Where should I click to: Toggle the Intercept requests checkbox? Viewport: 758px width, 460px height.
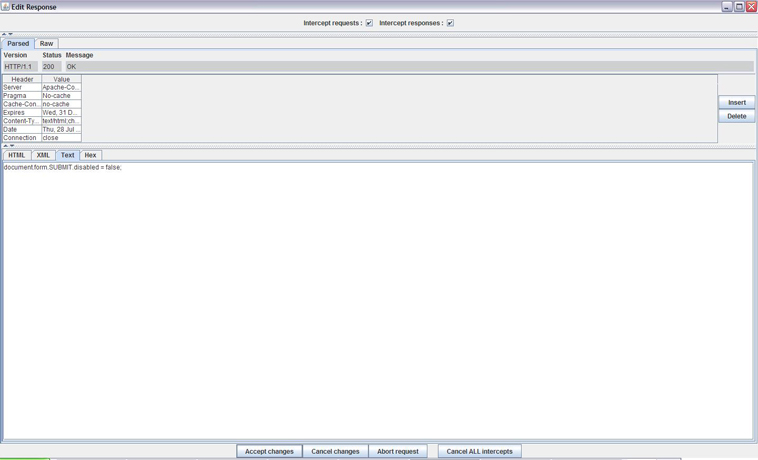(x=369, y=23)
